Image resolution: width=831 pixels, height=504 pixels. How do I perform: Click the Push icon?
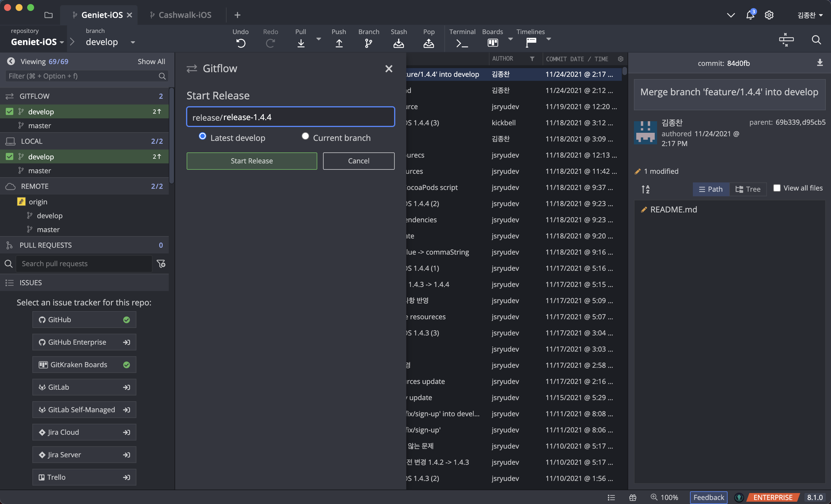click(x=339, y=43)
